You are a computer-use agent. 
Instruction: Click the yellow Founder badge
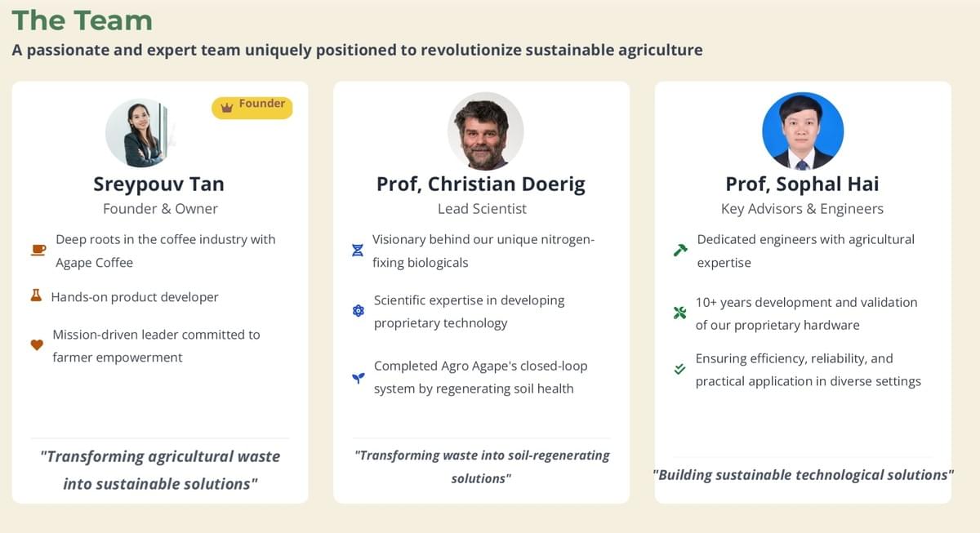252,108
